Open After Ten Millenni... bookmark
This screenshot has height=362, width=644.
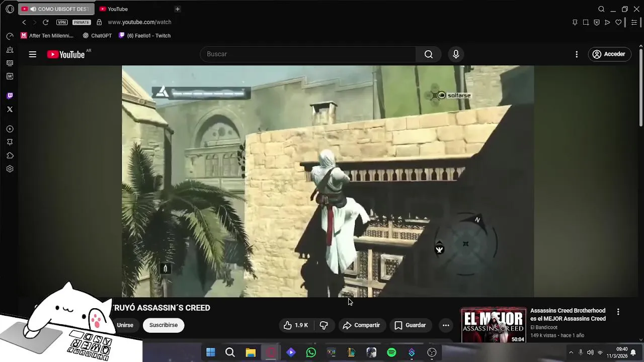[47, 36]
